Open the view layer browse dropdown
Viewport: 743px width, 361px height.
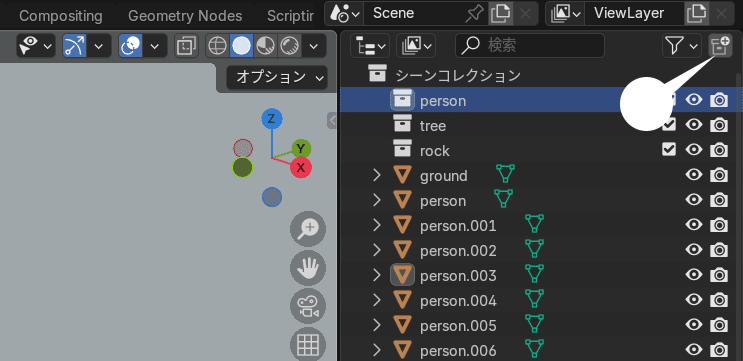click(565, 14)
